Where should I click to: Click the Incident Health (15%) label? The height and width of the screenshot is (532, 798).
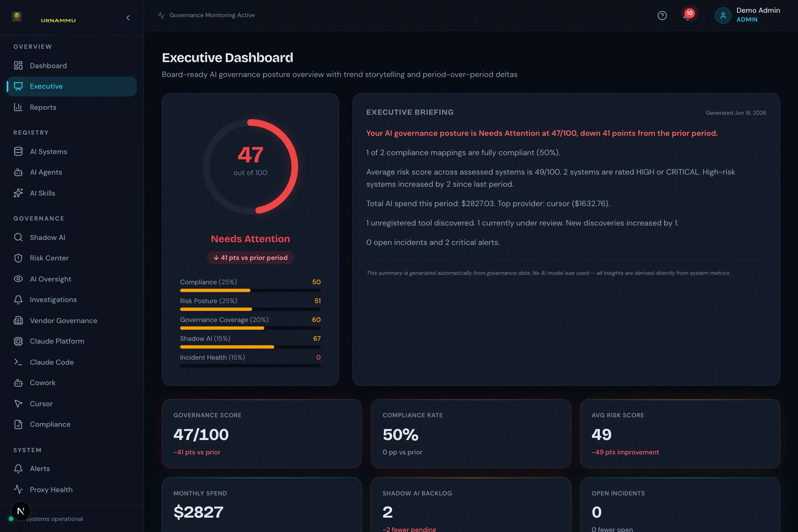pos(213,357)
